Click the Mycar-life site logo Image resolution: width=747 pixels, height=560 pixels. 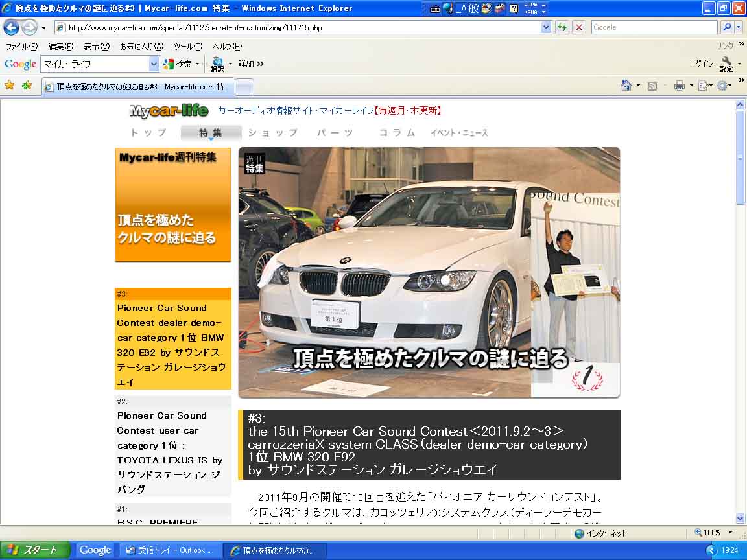[x=169, y=111]
